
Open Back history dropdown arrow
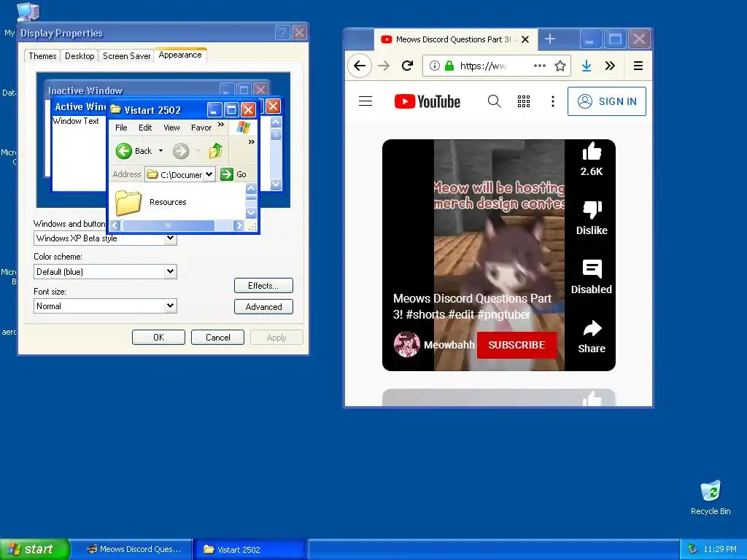[160, 151]
